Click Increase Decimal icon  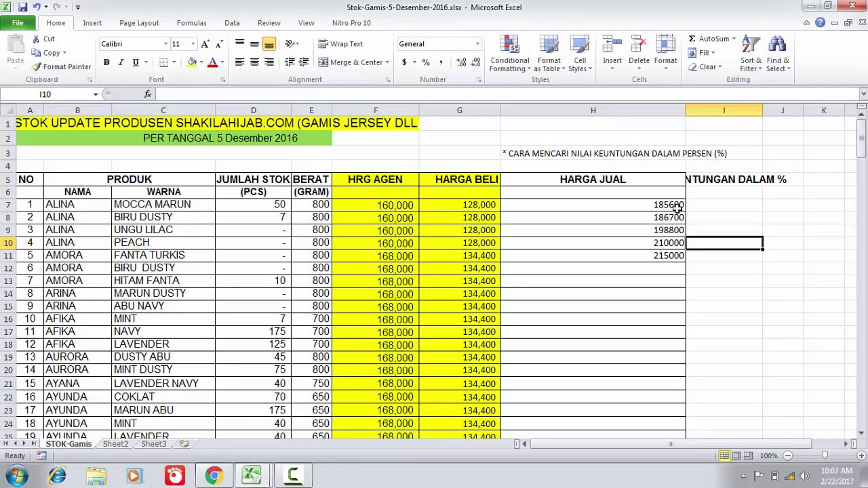(x=461, y=62)
